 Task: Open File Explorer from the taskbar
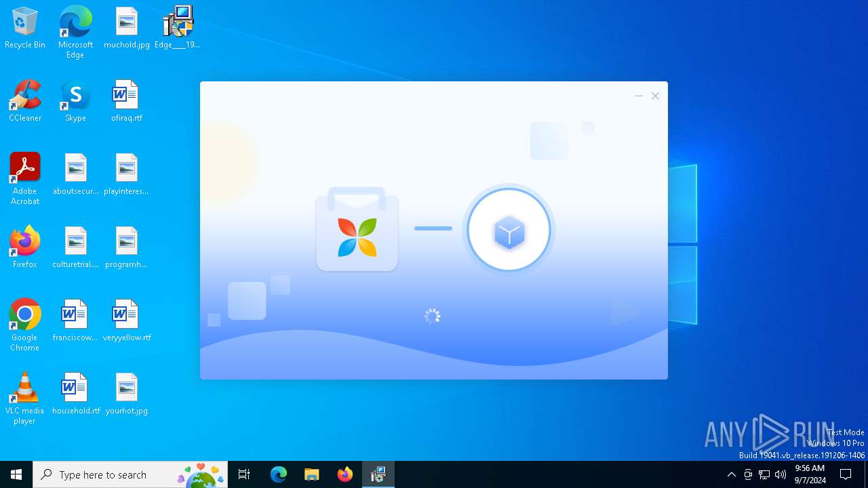click(x=311, y=474)
